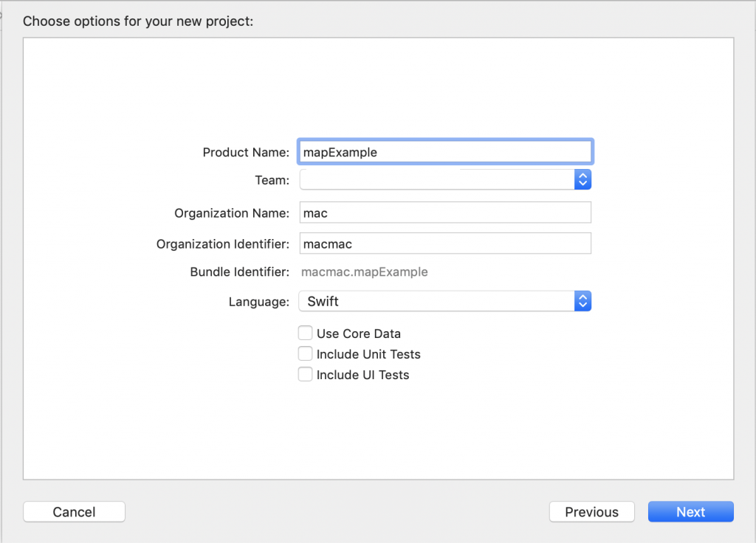Click the "Bundle Identifier:" label
This screenshot has width=756, height=543.
[239, 271]
